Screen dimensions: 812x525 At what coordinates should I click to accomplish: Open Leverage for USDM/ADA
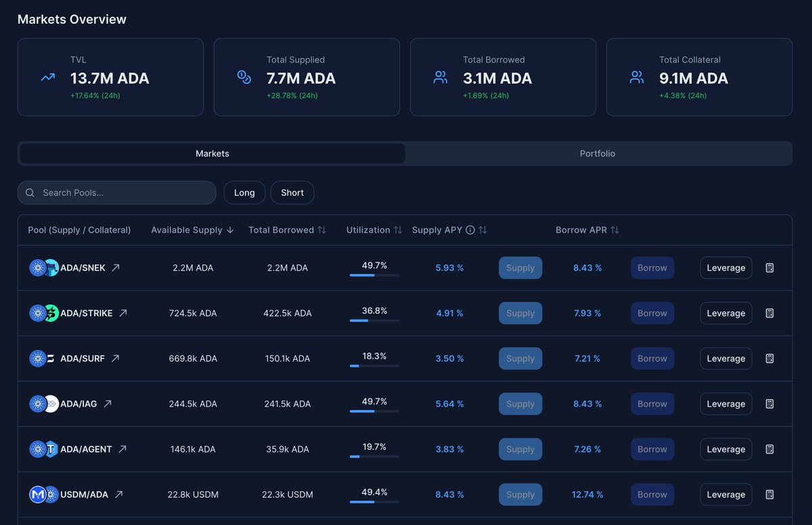726,495
